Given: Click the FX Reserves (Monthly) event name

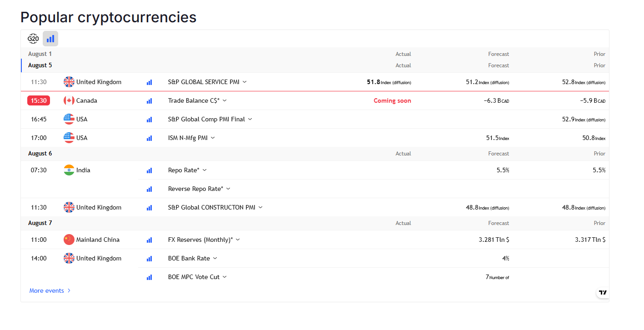Looking at the screenshot, I should point(200,240).
